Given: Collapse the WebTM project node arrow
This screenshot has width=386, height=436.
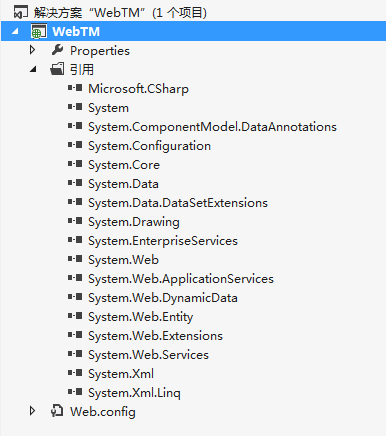Looking at the screenshot, I should 15,32.
